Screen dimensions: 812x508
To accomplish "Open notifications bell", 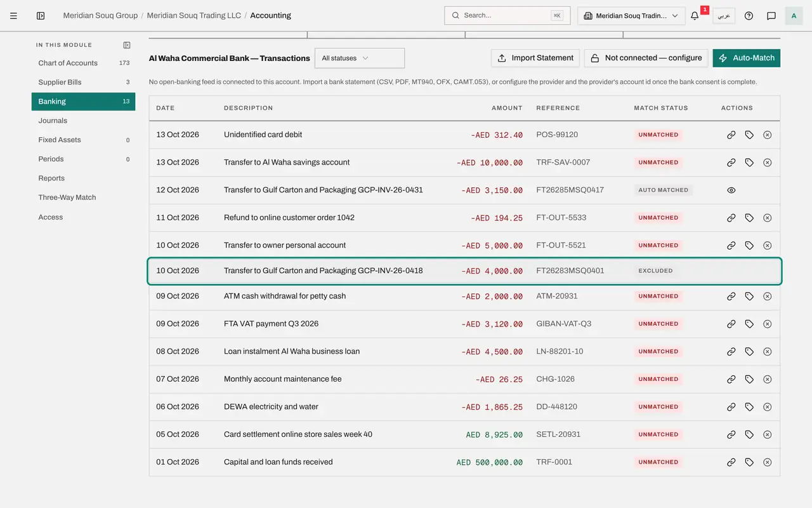I will pyautogui.click(x=695, y=16).
